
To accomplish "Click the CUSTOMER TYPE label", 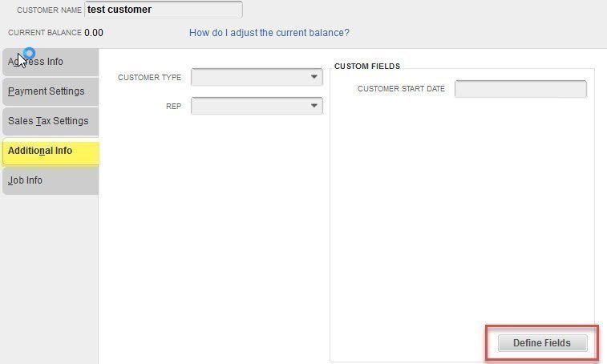I will (x=149, y=78).
